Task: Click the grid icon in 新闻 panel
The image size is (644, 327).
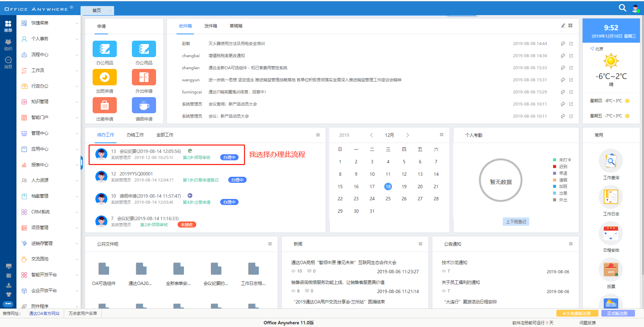Action: click(x=420, y=244)
